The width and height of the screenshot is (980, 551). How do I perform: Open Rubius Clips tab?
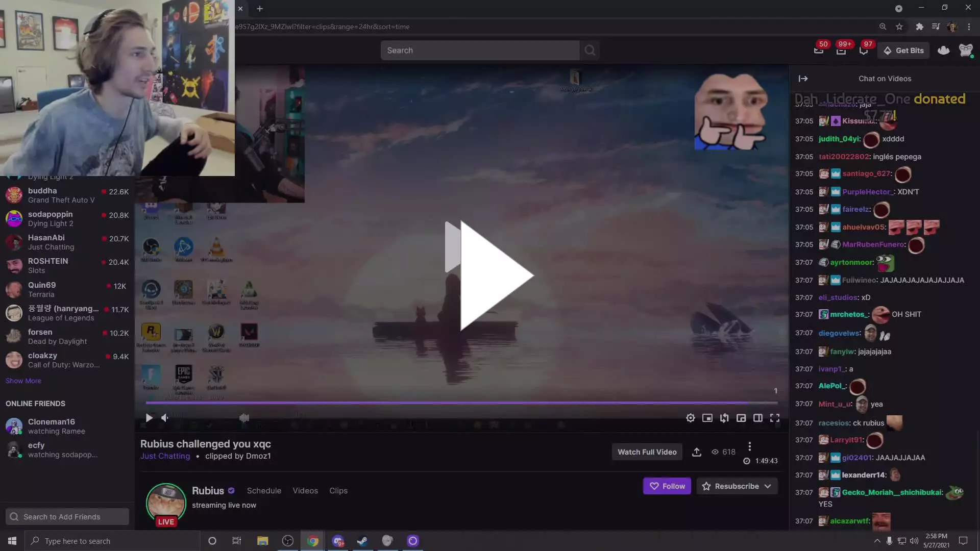(x=338, y=491)
